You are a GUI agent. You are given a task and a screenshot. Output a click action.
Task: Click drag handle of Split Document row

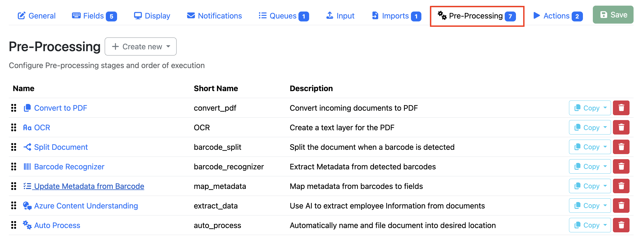[14, 147]
